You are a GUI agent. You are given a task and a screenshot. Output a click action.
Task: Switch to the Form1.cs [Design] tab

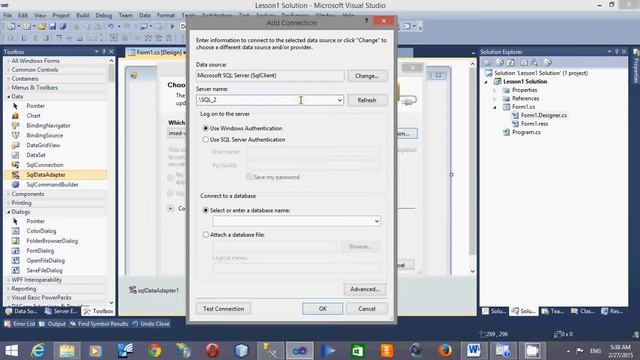click(156, 52)
